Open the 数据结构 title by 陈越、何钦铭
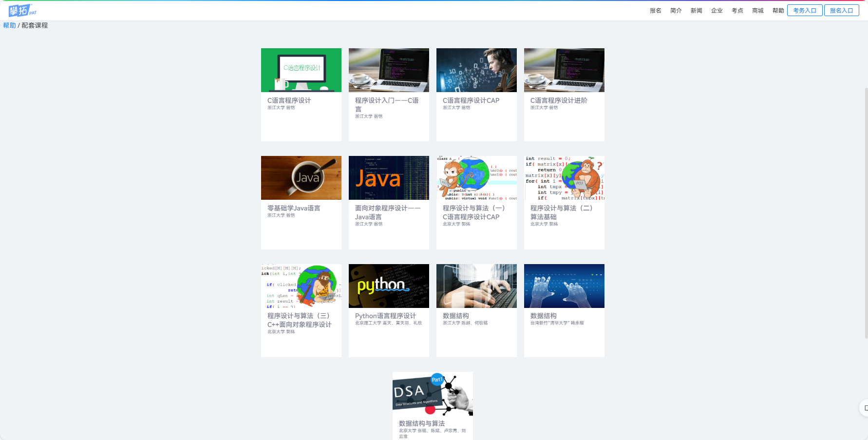This screenshot has width=868, height=440. click(455, 316)
